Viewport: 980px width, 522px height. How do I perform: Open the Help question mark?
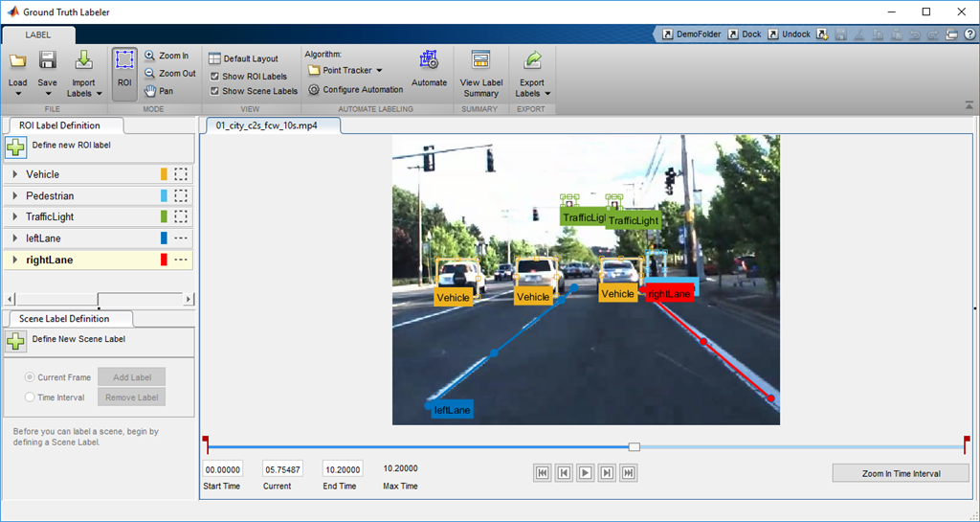[969, 34]
